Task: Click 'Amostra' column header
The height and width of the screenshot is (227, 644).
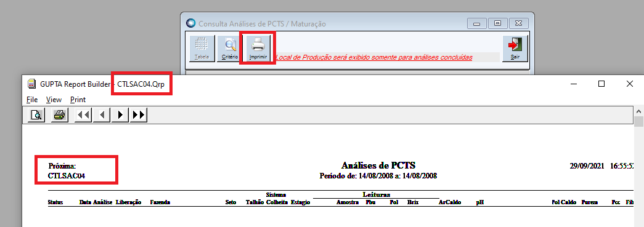Action: (x=348, y=202)
